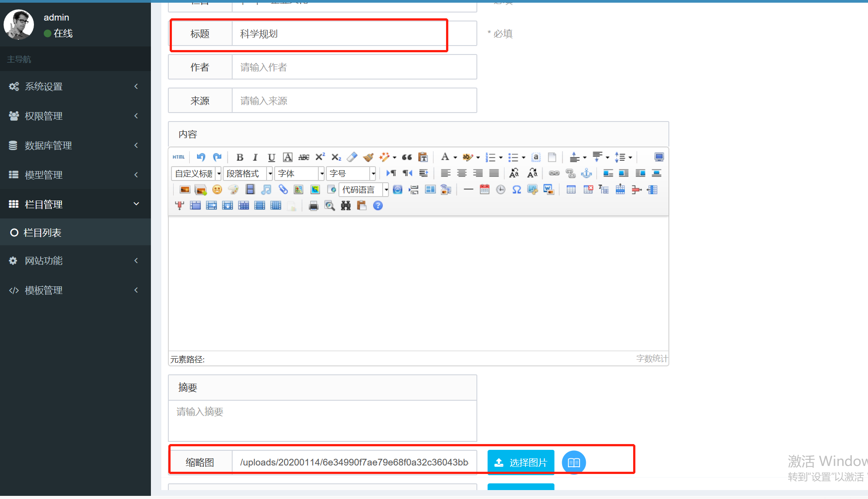Open font color dropdown arrow
The width and height of the screenshot is (868, 499).
[x=455, y=158]
